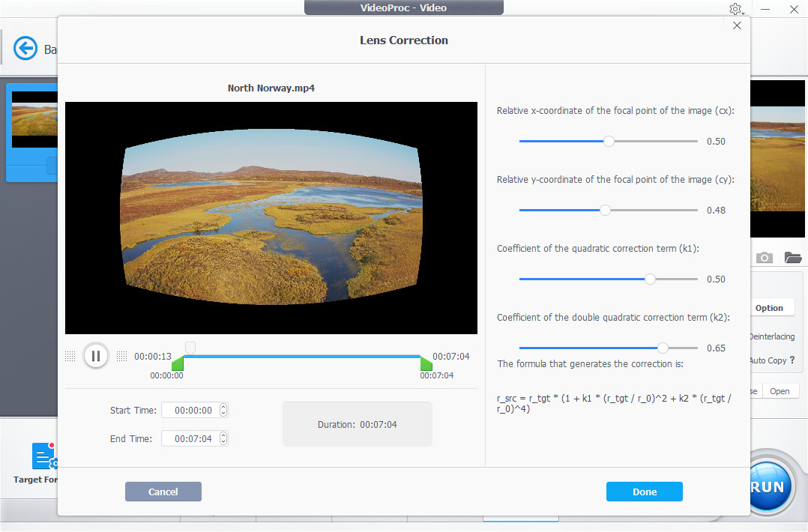The image size is (808, 532).
Task: Click the 'Duration: 00:07:04' text
Action: 357,424
